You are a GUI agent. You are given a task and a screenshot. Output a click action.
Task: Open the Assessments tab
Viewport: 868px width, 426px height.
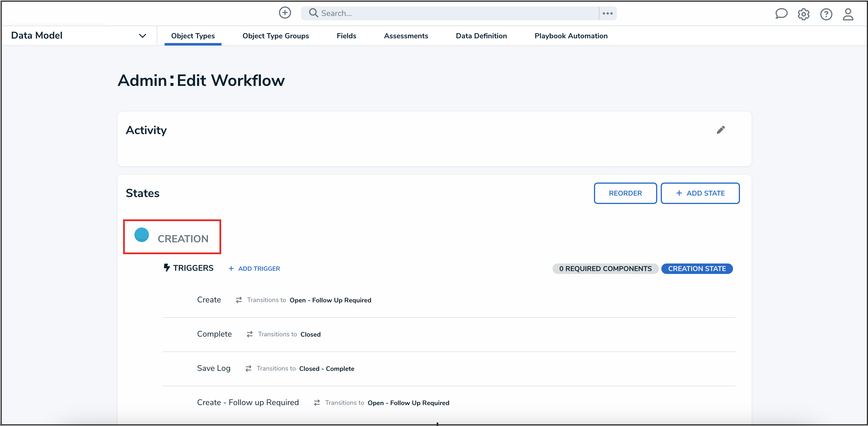click(406, 36)
